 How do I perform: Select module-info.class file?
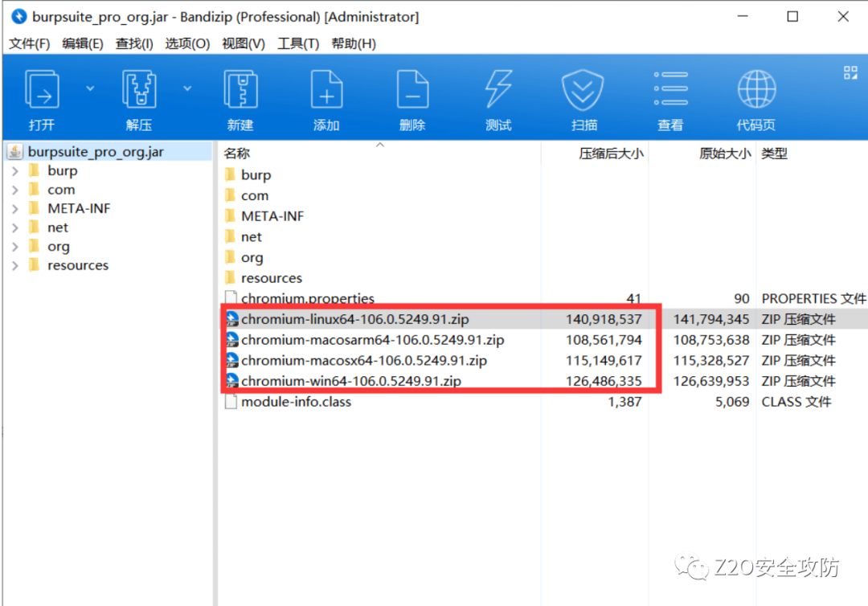[x=296, y=402]
